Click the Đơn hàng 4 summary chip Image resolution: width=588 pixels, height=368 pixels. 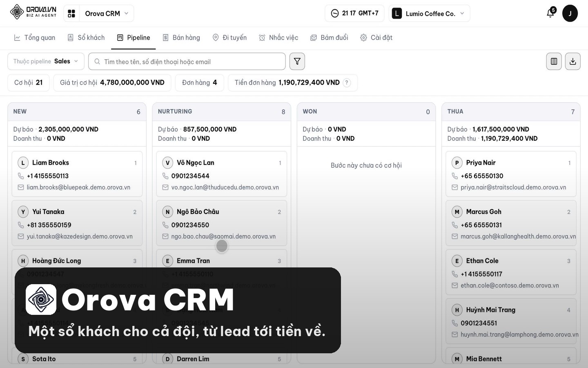coord(200,83)
